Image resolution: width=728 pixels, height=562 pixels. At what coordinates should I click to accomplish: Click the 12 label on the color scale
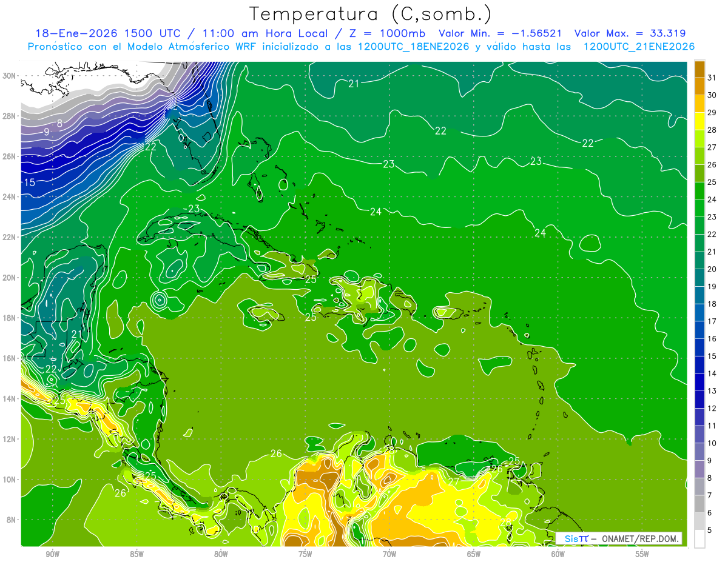[712, 407]
